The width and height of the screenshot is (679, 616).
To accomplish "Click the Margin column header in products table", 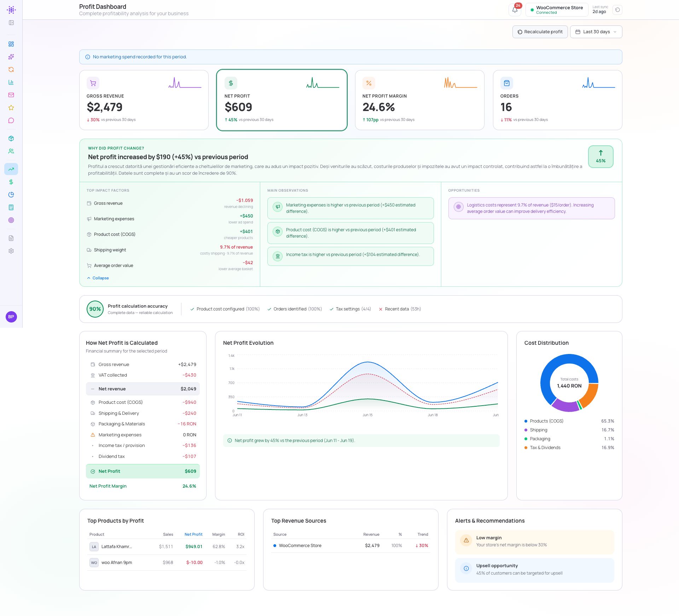I will (x=219, y=534).
